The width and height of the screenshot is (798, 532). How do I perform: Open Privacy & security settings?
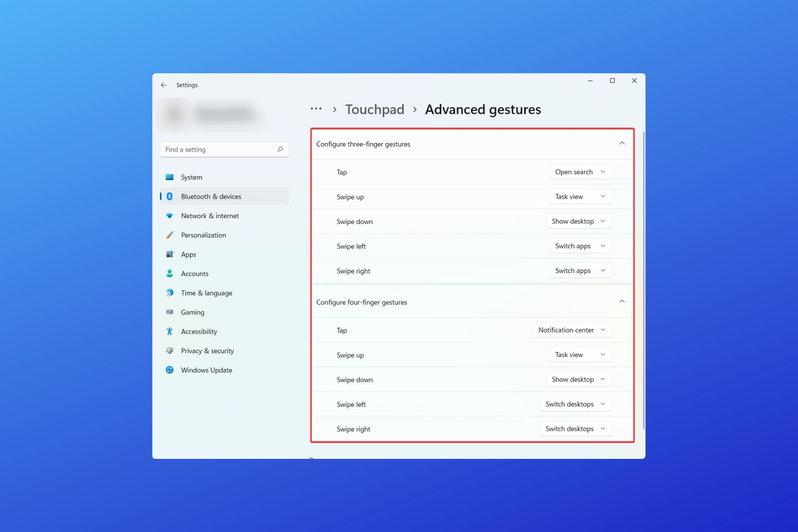[224, 351]
